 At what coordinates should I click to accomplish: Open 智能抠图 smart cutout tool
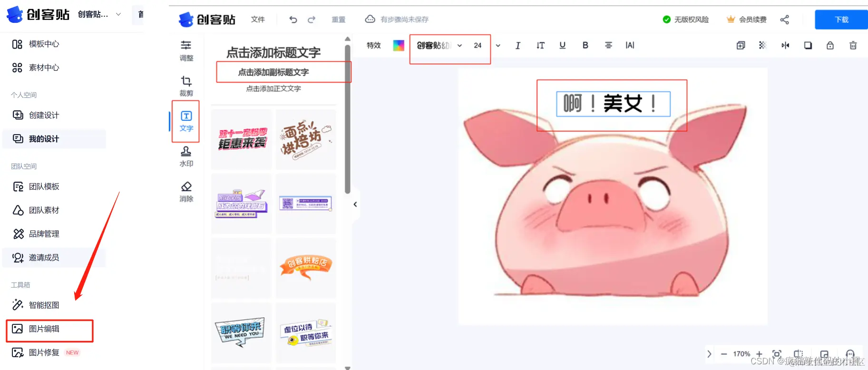(36, 305)
